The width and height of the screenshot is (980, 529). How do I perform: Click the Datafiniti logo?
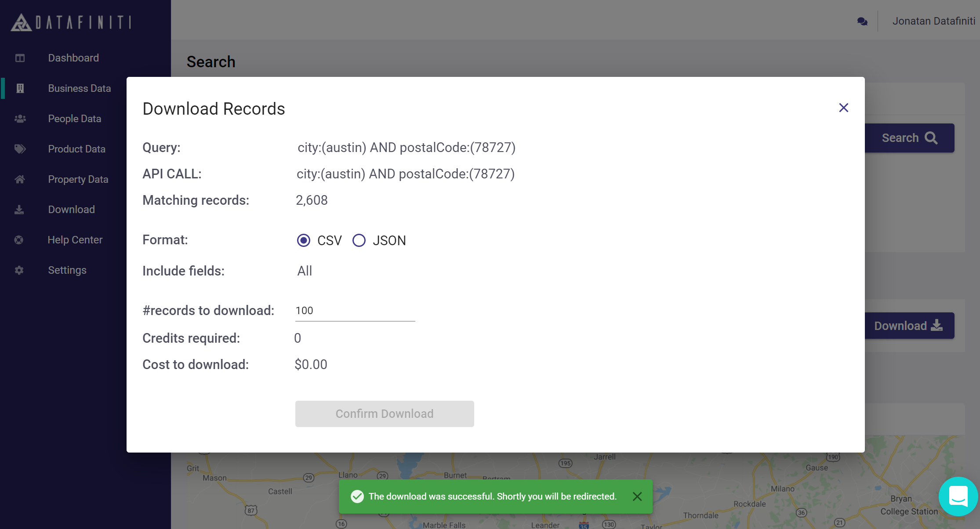pos(71,22)
